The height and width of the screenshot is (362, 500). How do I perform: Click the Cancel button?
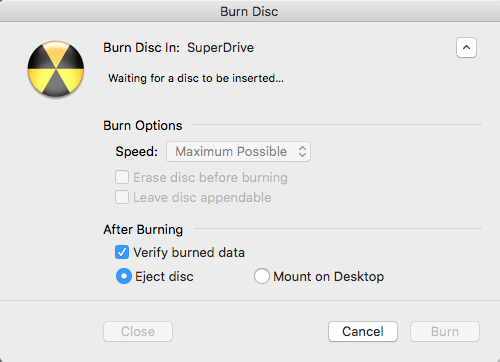point(363,332)
